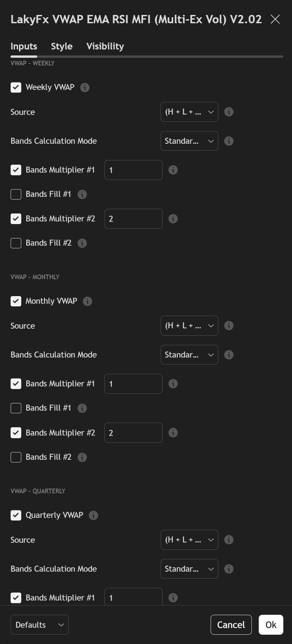
Task: View tooltip for Quarterly Bands Calculation Mode
Action: (x=229, y=569)
